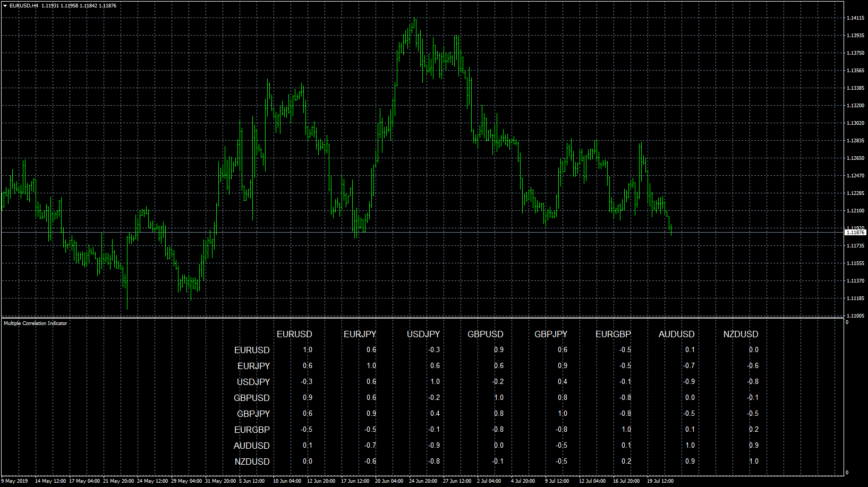Select the Multiple Correlation Indicator label
This screenshot has width=868, height=487.
click(36, 323)
